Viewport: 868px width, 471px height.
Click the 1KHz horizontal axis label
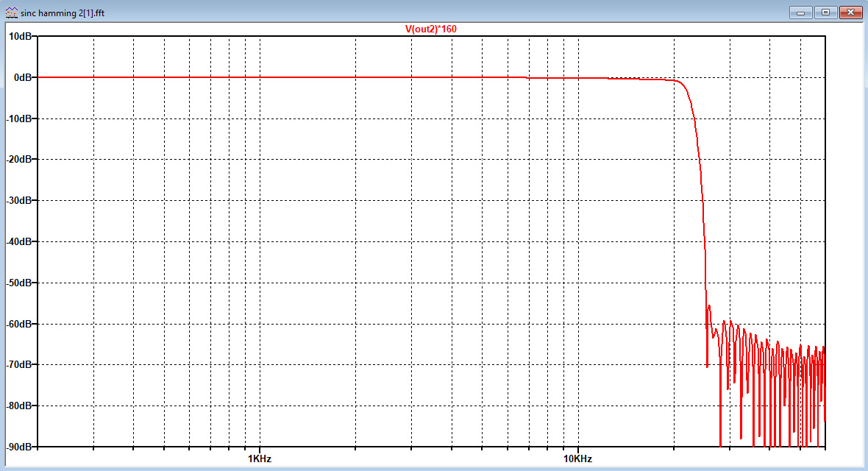260,458
